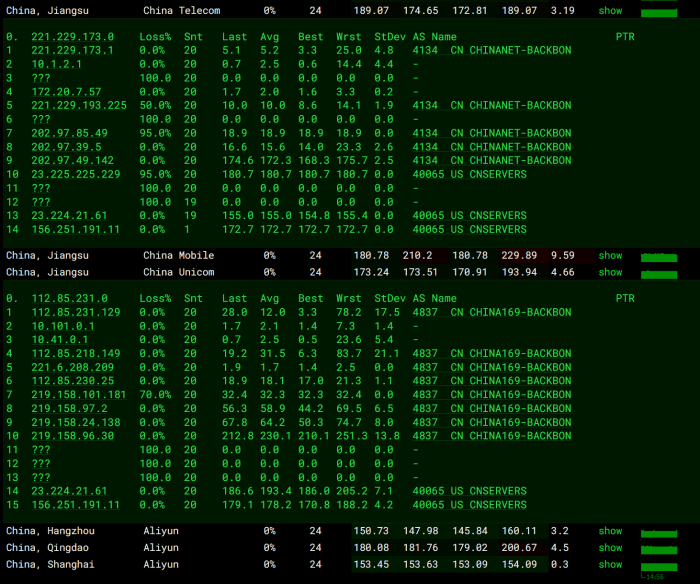Open IP 219.158.96.30 hop link
The width and height of the screenshot is (700, 584).
pyautogui.click(x=72, y=436)
